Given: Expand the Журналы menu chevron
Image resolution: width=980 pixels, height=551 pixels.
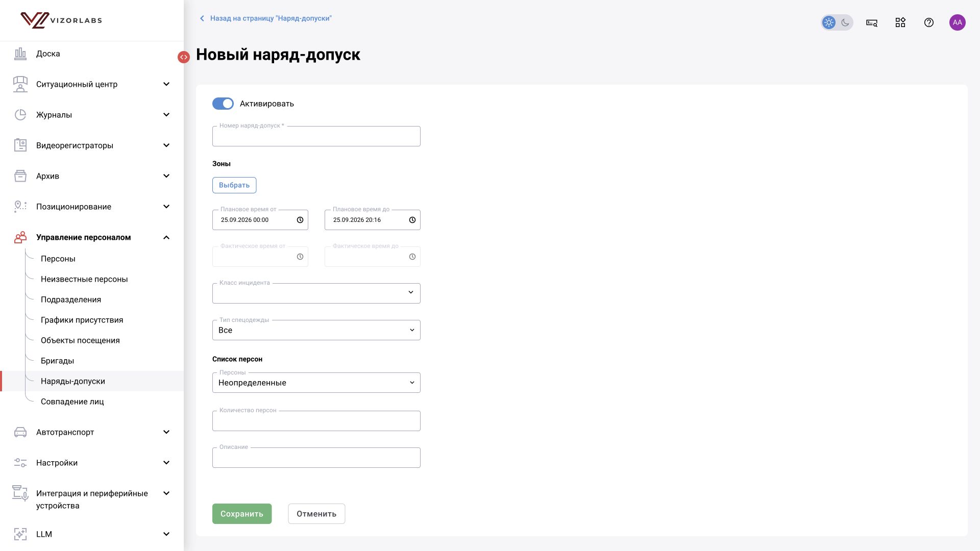Looking at the screenshot, I should (x=166, y=115).
